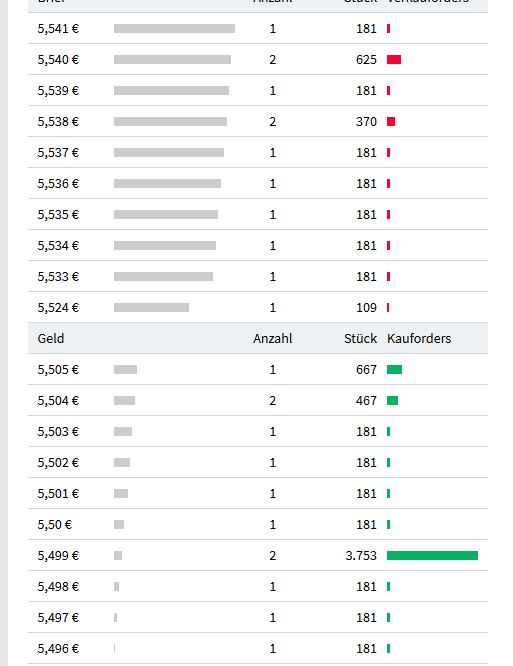513x666 pixels.
Task: Select the 5,496 € bid price
Action: click(x=58, y=649)
